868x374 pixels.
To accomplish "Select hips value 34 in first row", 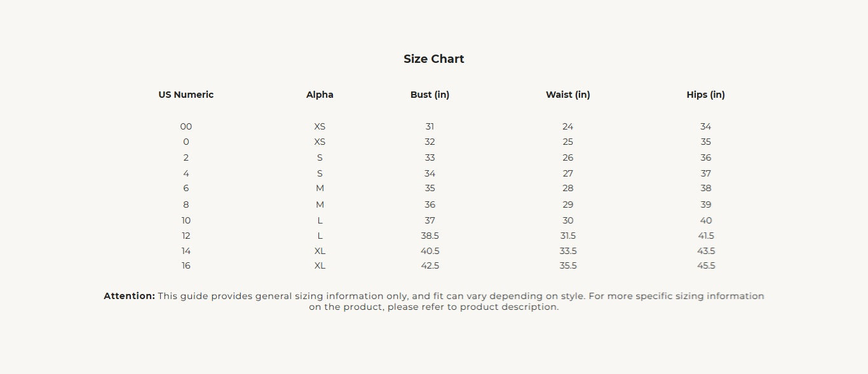I will tap(706, 126).
